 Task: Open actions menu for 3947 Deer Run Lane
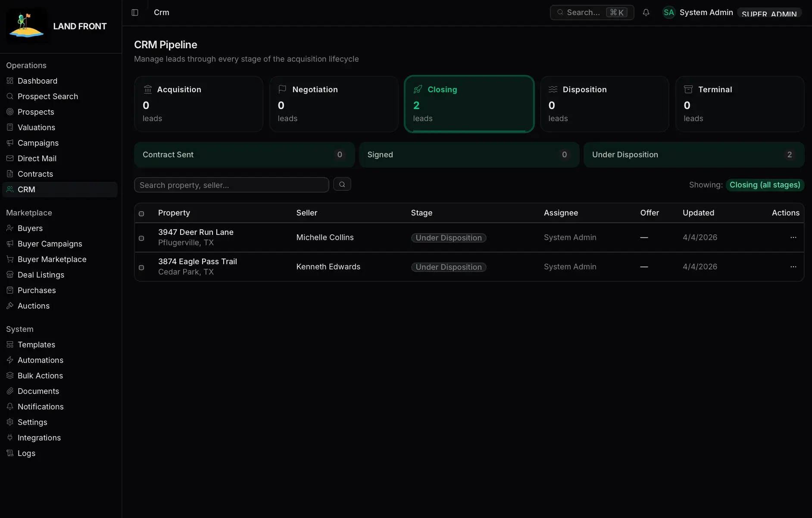pyautogui.click(x=793, y=237)
